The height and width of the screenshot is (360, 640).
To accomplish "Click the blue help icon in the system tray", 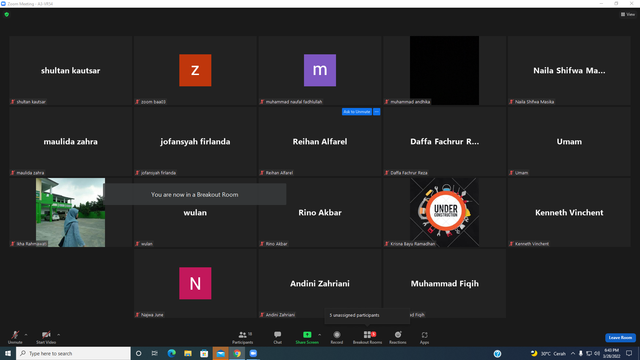I will tap(498, 353).
